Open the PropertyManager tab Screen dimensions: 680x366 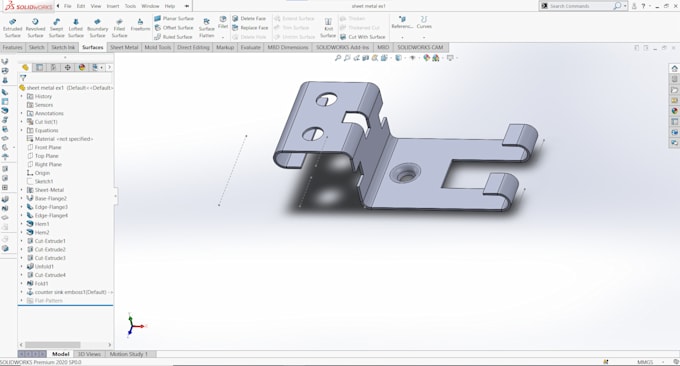[39, 67]
